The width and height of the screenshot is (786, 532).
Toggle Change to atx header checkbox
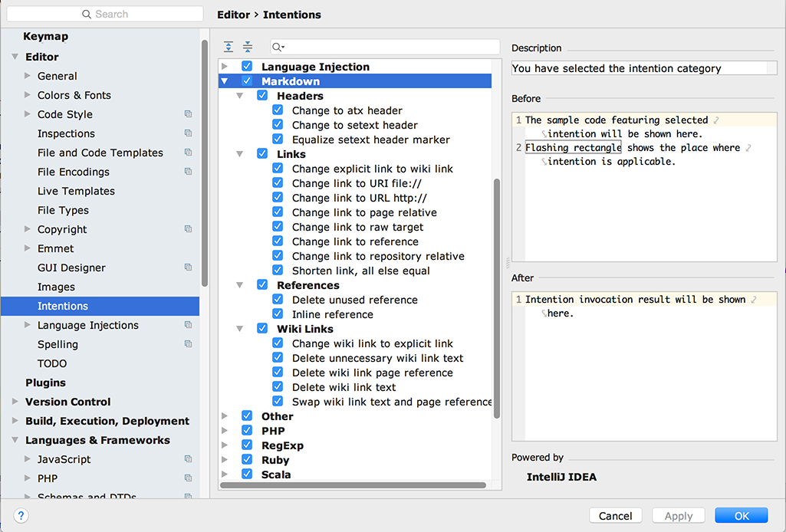pyautogui.click(x=278, y=110)
